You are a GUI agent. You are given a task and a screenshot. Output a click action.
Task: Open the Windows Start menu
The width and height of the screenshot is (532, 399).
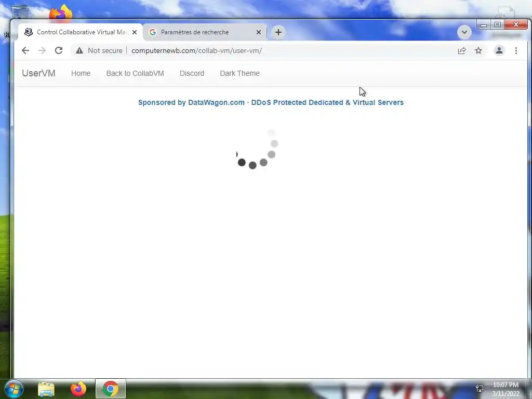tap(14, 389)
